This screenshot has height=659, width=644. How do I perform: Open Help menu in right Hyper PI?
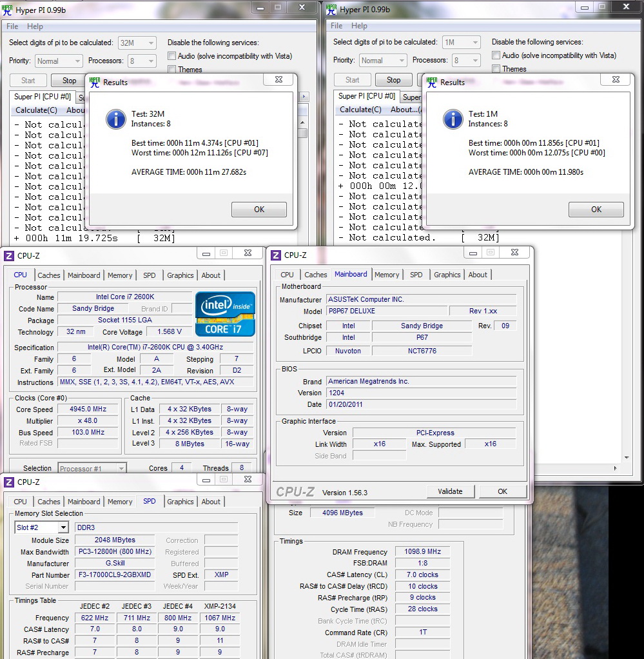coord(359,26)
